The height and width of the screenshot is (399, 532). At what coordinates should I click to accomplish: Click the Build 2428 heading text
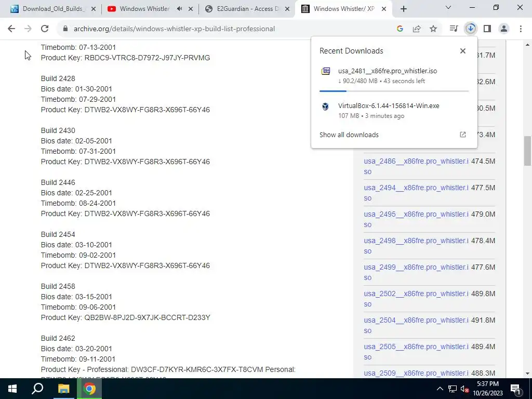click(58, 78)
